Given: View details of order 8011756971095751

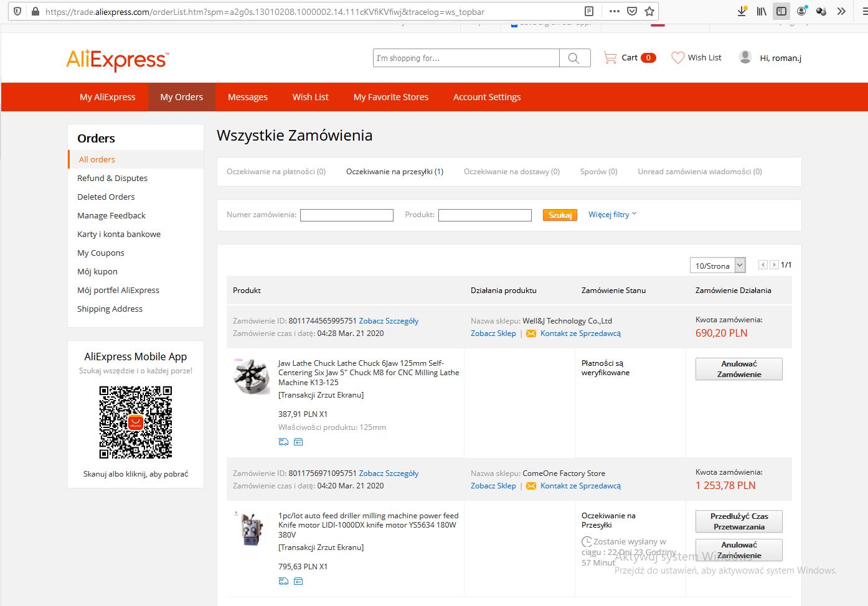Looking at the screenshot, I should 389,473.
